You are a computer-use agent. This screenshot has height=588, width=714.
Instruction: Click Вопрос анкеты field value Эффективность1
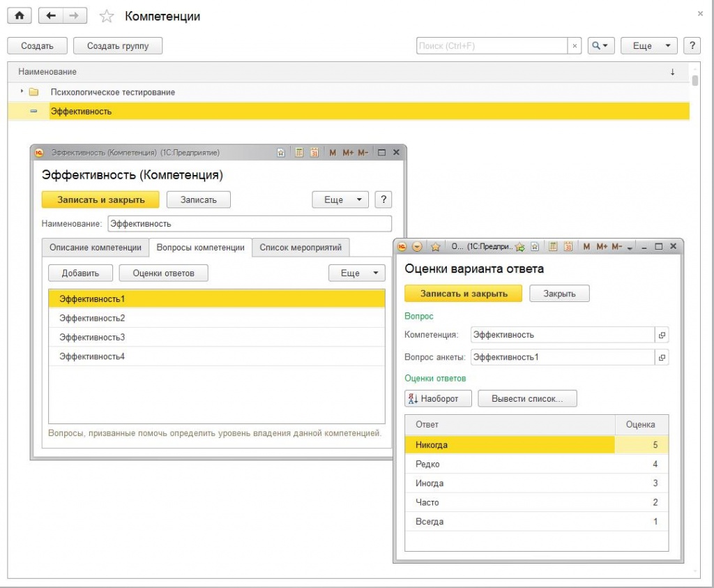(563, 358)
